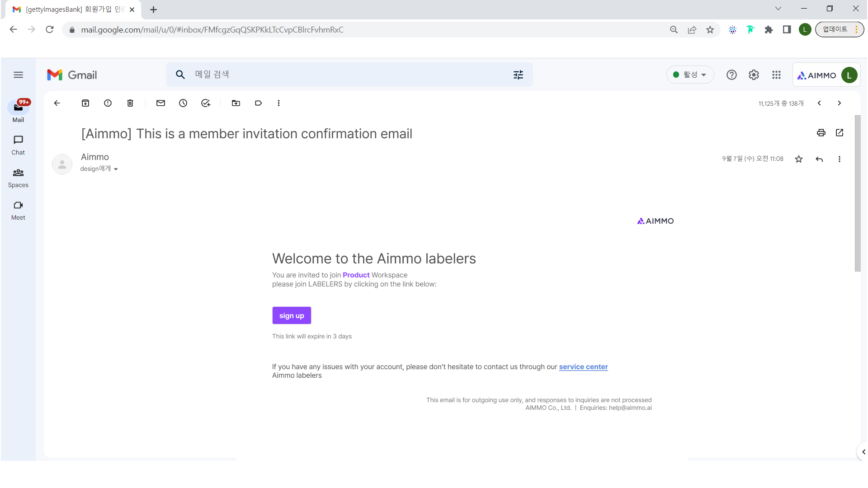Open the service center link
This screenshot has height=488, width=868.
(x=583, y=367)
